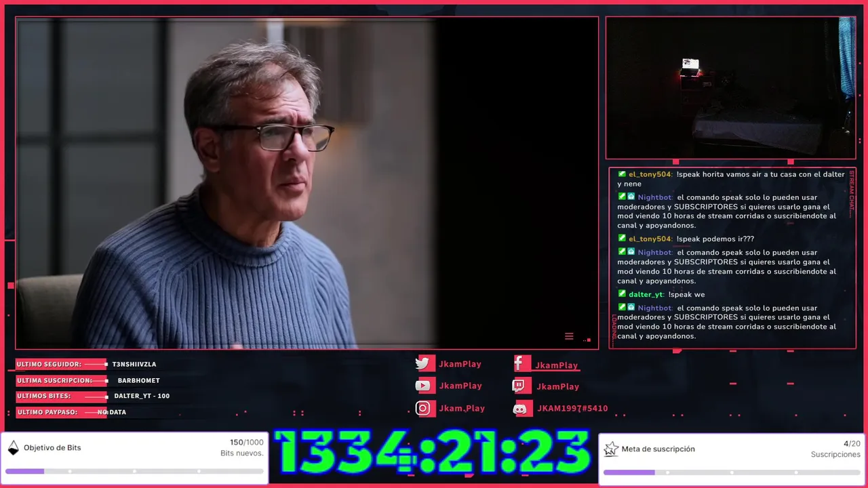
Task: Select the 'ULTIMOS BITES:' label
Action: click(x=43, y=396)
